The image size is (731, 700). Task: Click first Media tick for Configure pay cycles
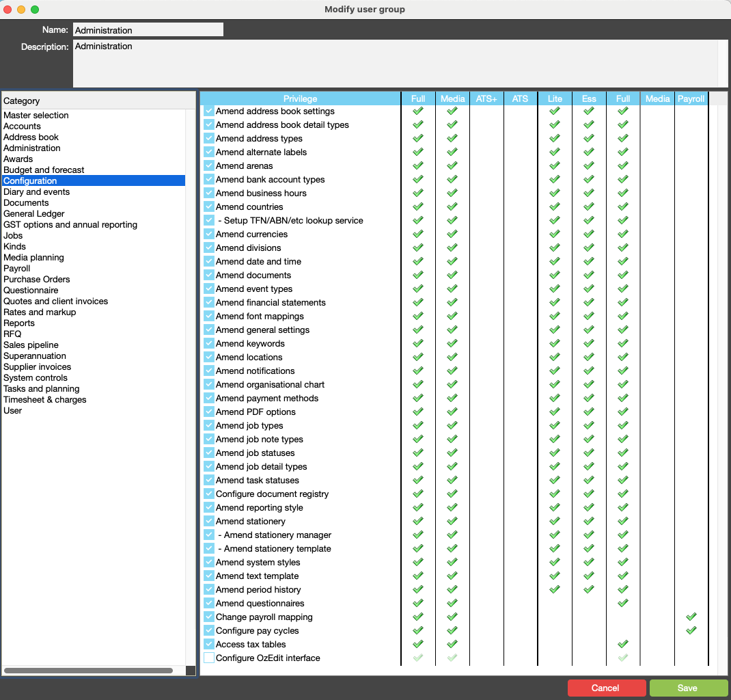(452, 630)
